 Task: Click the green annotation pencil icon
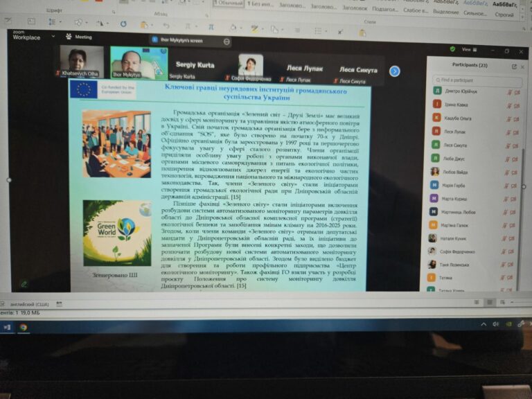coord(24,284)
